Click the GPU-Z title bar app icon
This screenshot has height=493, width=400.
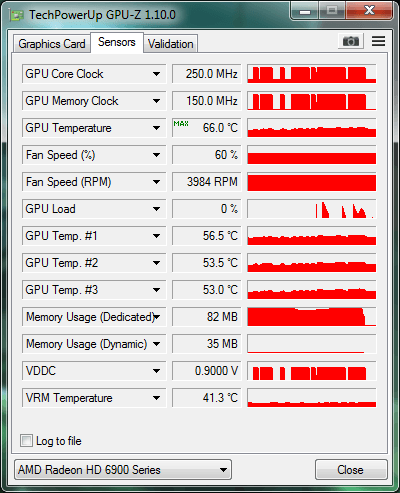coord(17,15)
